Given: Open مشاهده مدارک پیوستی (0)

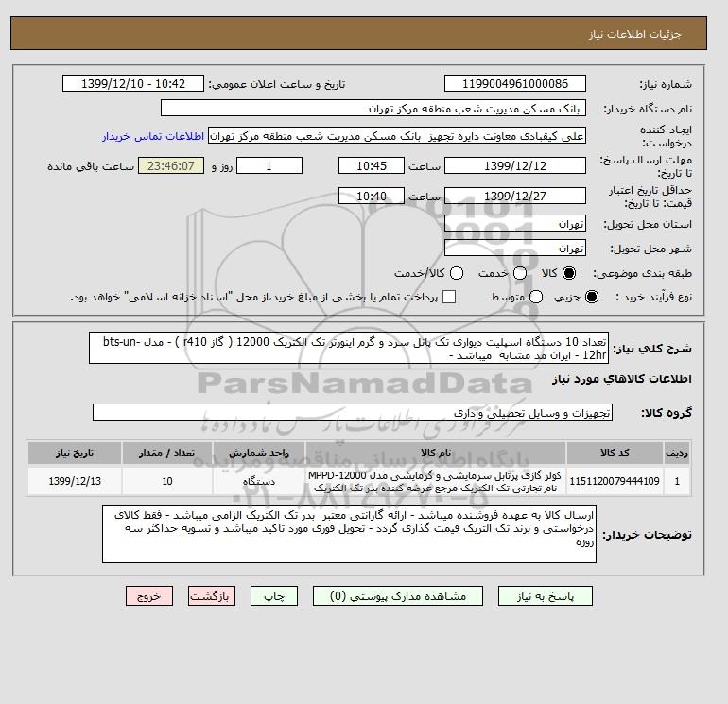Looking at the screenshot, I should click(x=398, y=596).
